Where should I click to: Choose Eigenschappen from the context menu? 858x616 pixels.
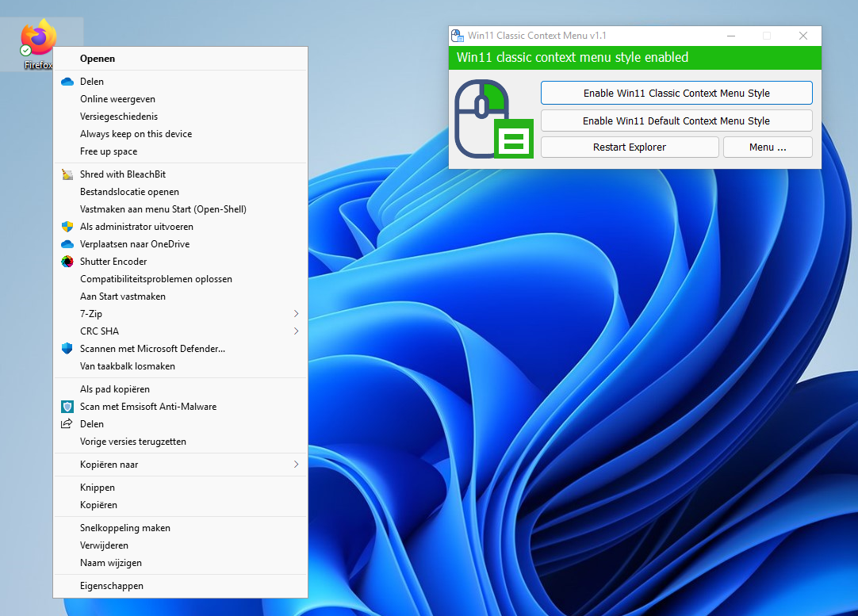pos(112,586)
